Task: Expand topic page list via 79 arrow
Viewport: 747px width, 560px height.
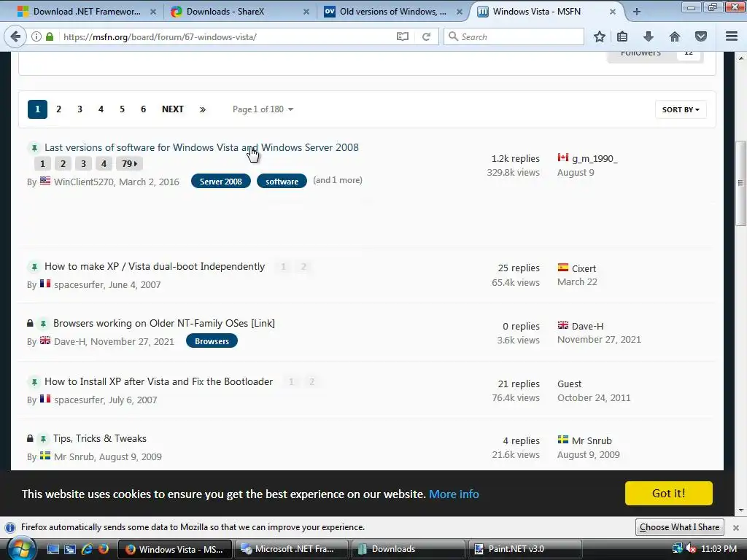Action: click(129, 164)
